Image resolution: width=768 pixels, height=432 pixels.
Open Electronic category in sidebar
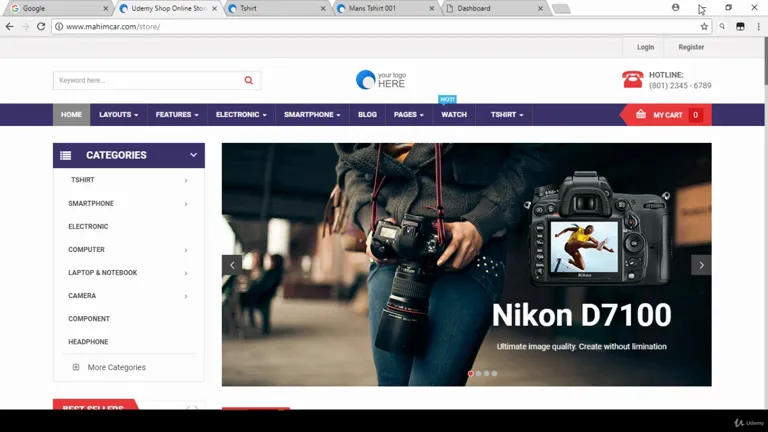click(88, 226)
